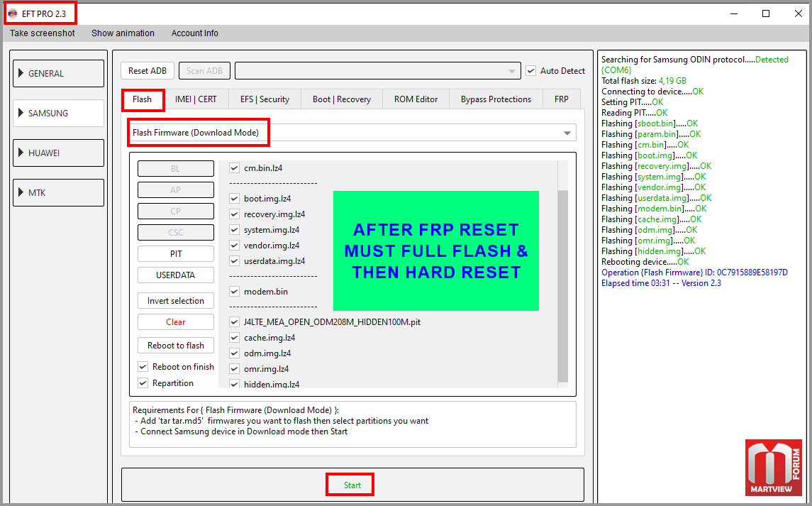Switch to the Flash tab
This screenshot has height=506, width=812.
tap(143, 99)
